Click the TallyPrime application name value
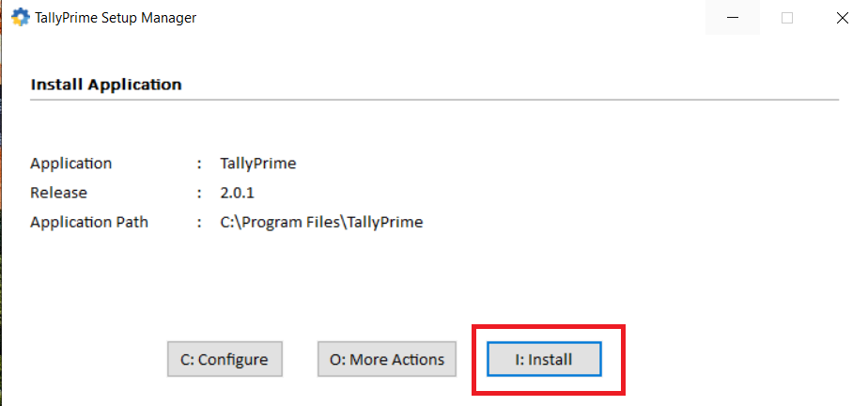The height and width of the screenshot is (406, 868). (258, 164)
